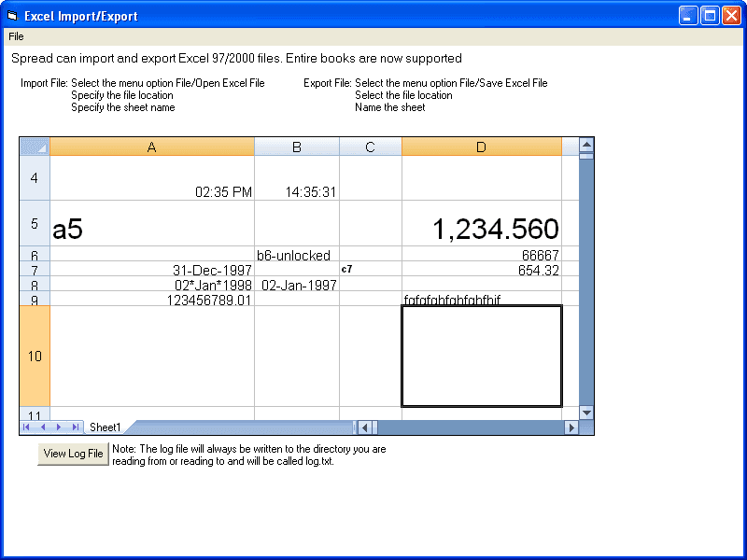Maximize the Excel Import/Export window
747x560 pixels.
[x=710, y=16]
